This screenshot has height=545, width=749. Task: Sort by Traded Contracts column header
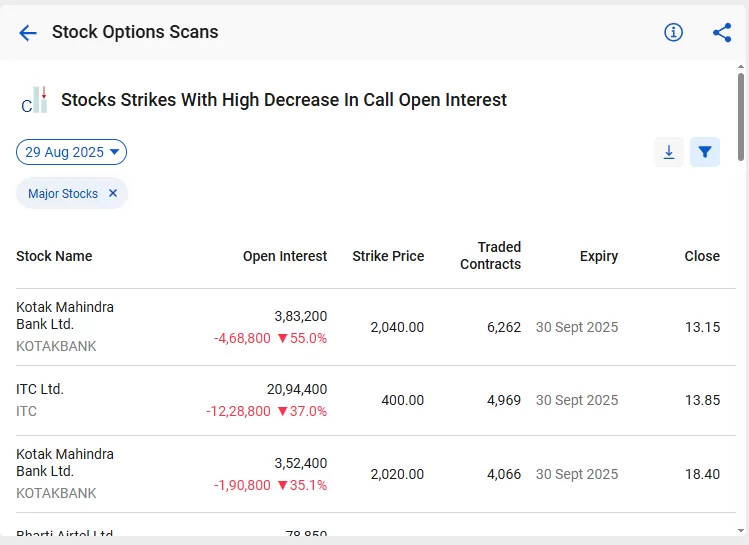(491, 256)
